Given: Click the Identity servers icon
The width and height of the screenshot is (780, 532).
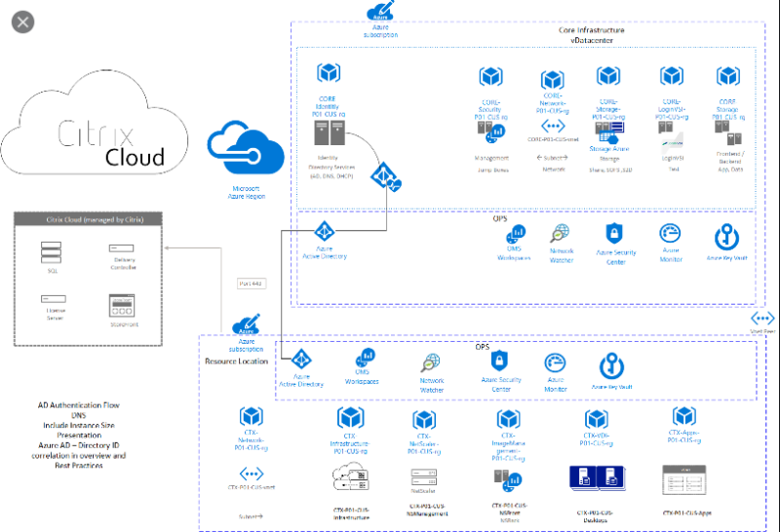Looking at the screenshot, I should (x=329, y=133).
